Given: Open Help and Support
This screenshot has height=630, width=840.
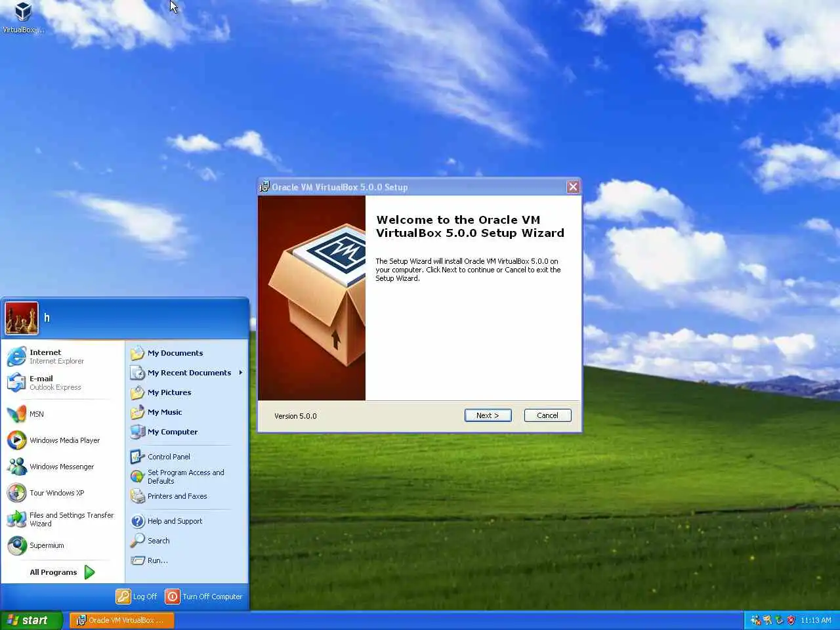Looking at the screenshot, I should pyautogui.click(x=186, y=521).
